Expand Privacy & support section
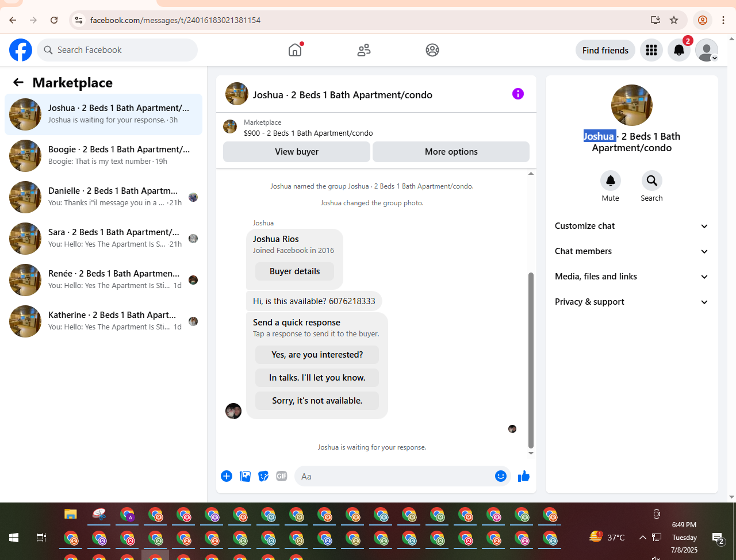 [x=631, y=302]
